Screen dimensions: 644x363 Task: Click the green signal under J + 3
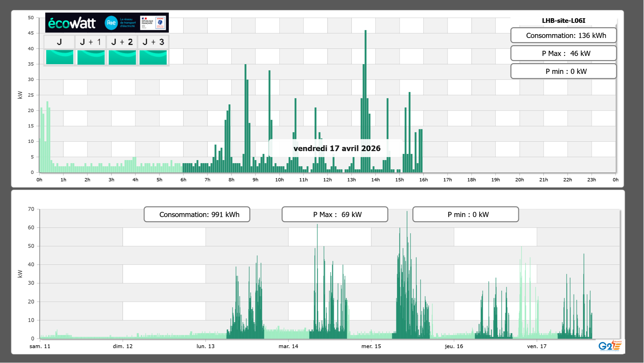pos(153,57)
